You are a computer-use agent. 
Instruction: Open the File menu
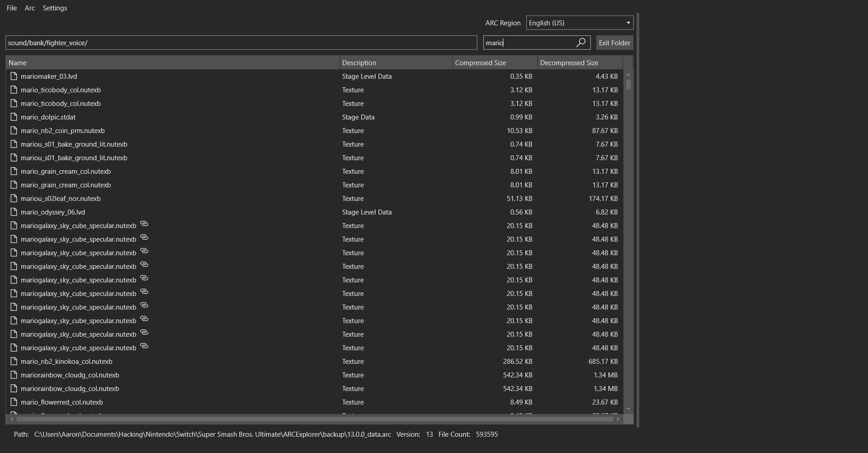click(x=12, y=8)
